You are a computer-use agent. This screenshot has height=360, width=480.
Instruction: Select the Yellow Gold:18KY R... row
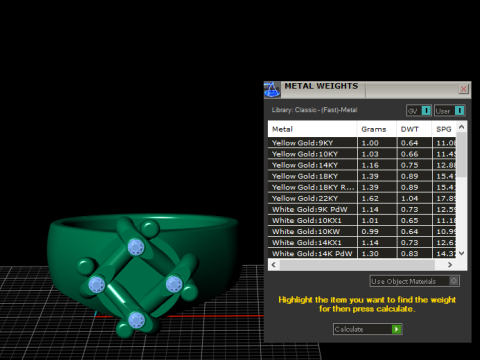pos(362,187)
